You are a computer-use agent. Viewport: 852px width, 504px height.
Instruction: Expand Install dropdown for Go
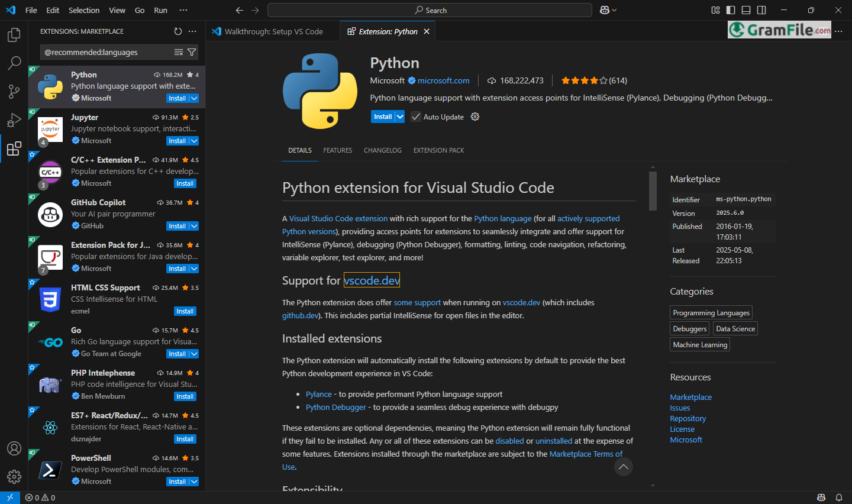tap(194, 354)
